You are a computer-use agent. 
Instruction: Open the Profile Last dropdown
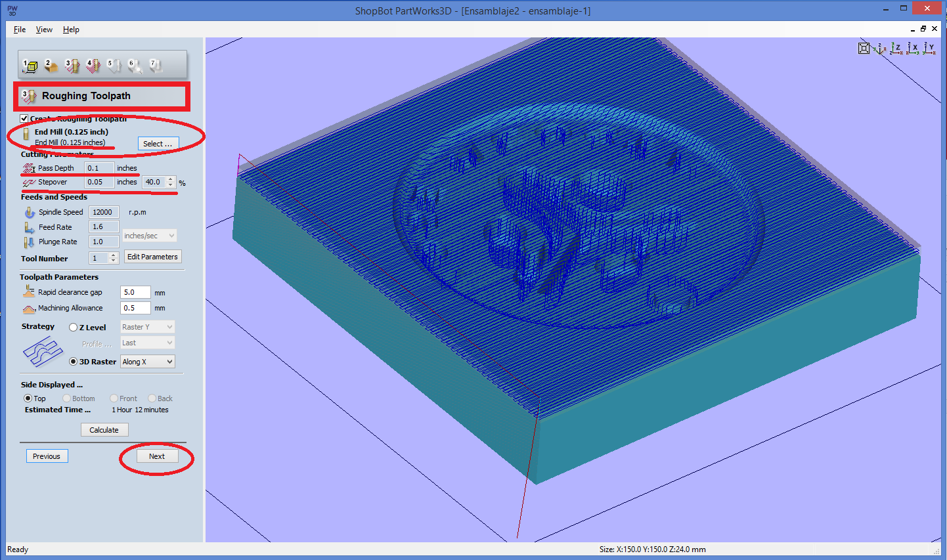pos(148,343)
